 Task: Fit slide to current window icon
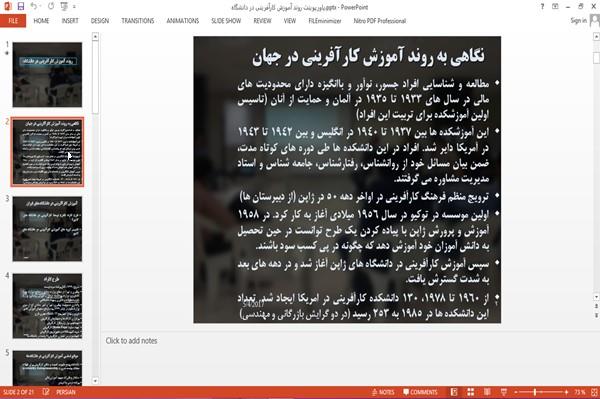[594, 392]
